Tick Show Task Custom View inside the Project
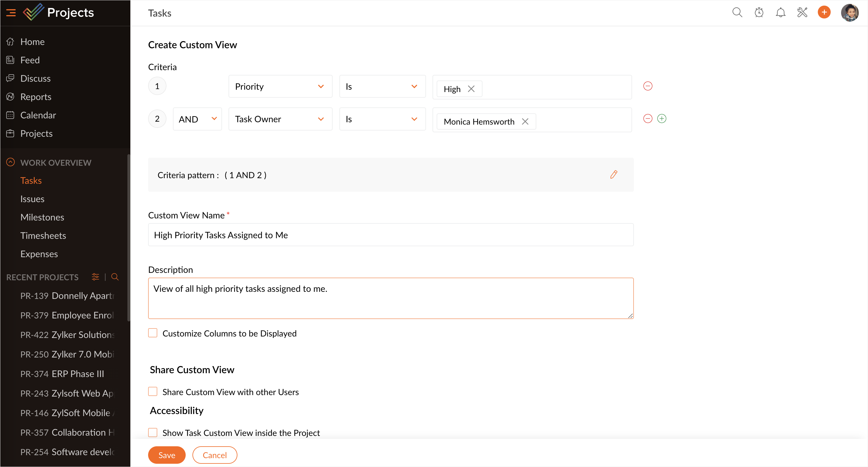Screen dimensions: 868x467 153,433
